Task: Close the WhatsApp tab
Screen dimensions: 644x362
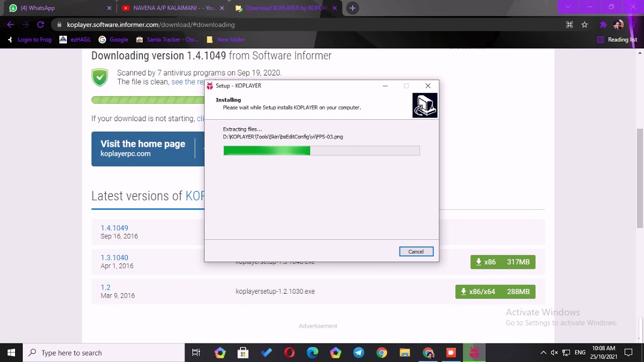Action: tap(110, 8)
